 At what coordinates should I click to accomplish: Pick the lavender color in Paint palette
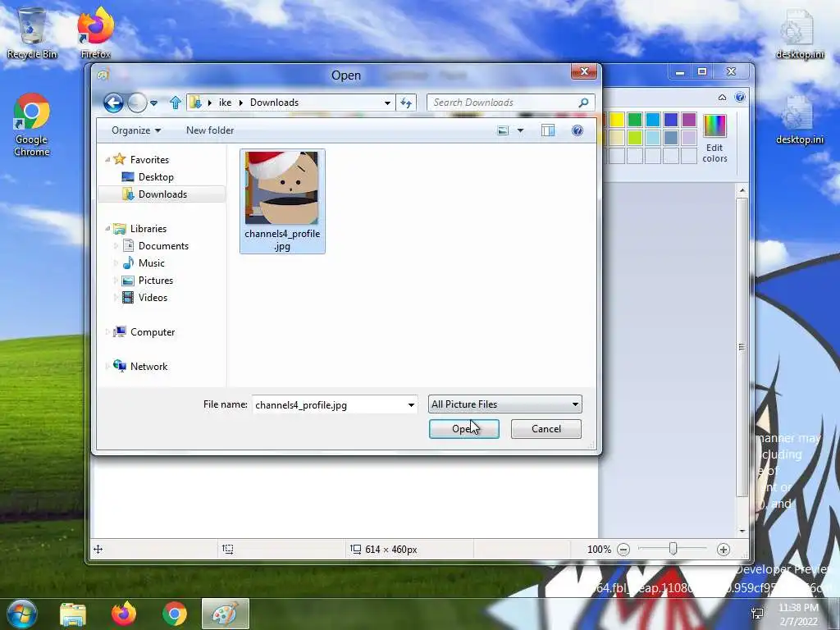[x=689, y=138]
